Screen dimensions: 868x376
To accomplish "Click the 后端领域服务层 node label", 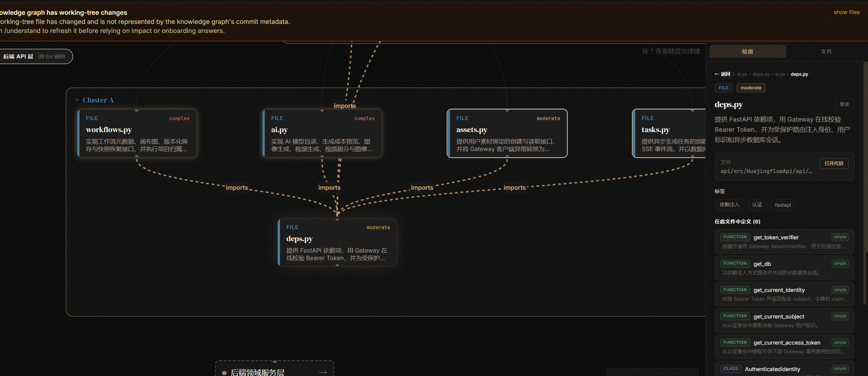I will point(258,373).
